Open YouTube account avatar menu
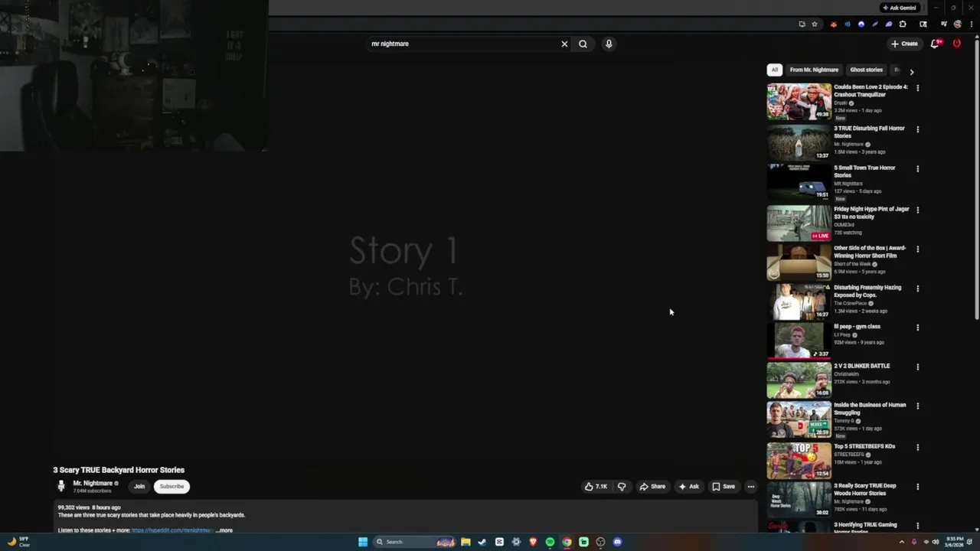 [x=956, y=44]
